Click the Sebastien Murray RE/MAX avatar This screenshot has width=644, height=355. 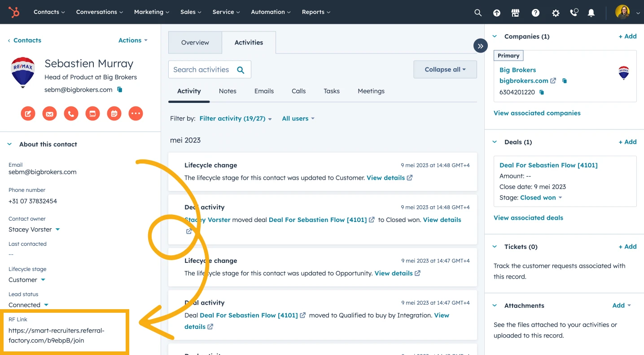pos(23,72)
